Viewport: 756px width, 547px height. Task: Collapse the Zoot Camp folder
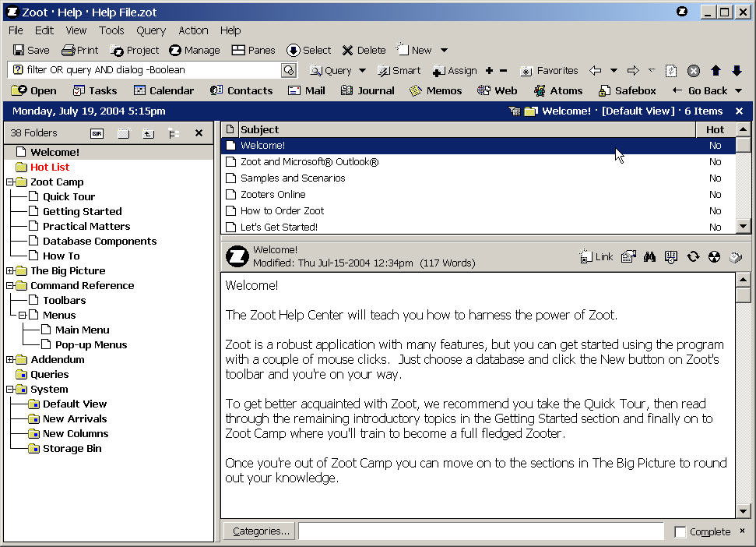(x=9, y=182)
